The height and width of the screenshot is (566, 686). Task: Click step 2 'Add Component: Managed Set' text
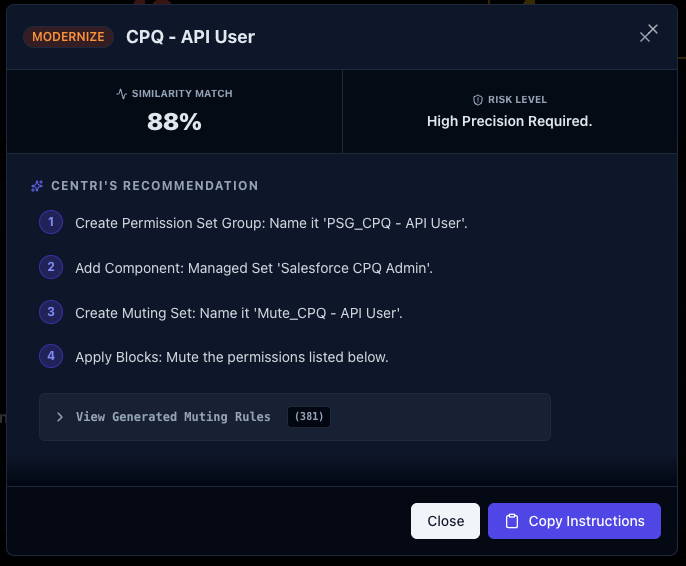tap(254, 268)
